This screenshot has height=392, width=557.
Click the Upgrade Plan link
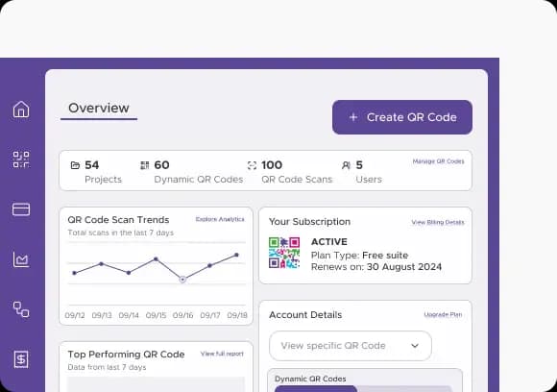click(x=443, y=314)
